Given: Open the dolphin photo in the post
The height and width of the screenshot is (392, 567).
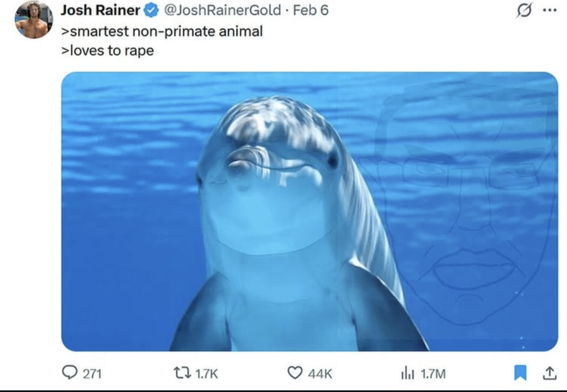Looking at the screenshot, I should [309, 211].
